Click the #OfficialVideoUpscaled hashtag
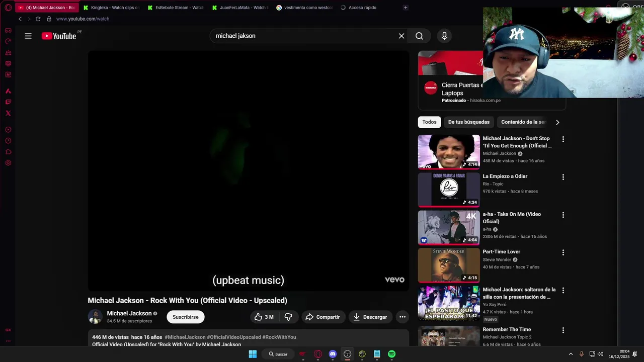The width and height of the screenshot is (644, 362). pos(234,337)
